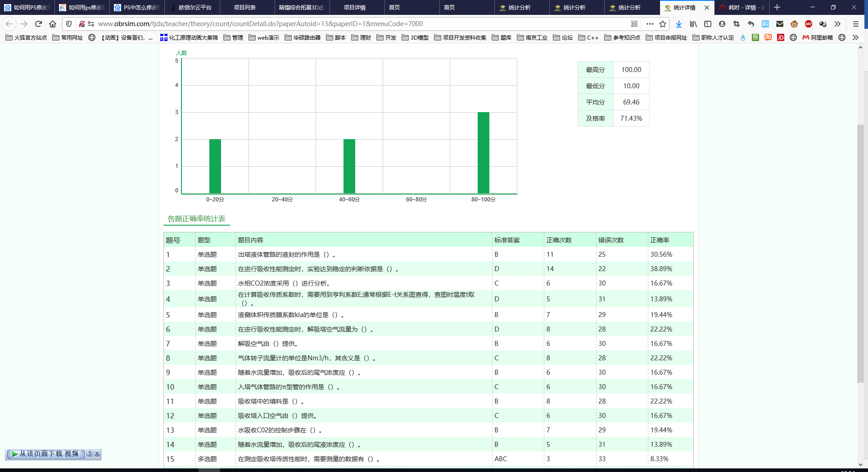Open the Firefox hamburger menu
868x472 pixels.
(x=856, y=24)
